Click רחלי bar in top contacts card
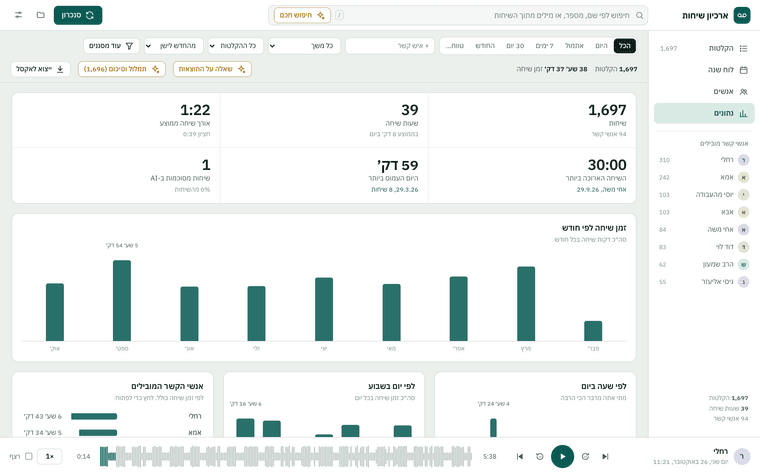This screenshot has width=760, height=475. 94,416
